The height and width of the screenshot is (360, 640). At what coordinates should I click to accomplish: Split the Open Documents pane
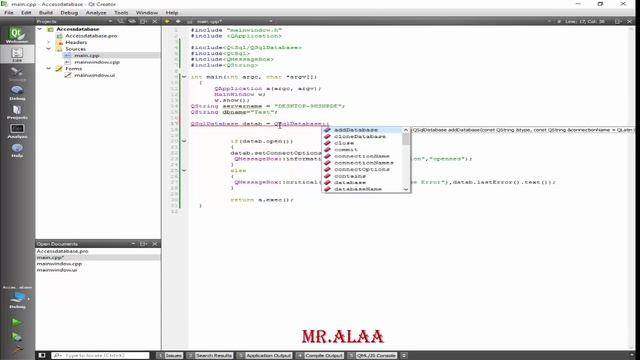[x=143, y=244]
